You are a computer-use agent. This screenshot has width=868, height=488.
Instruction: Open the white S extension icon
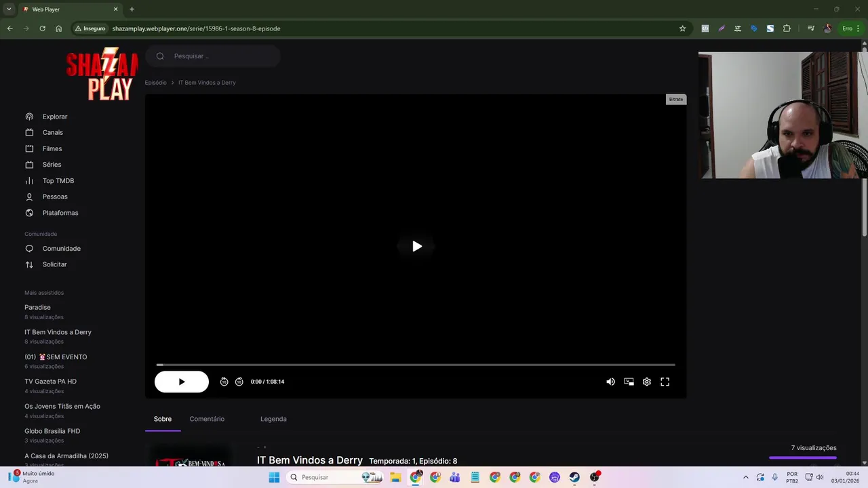(770, 28)
